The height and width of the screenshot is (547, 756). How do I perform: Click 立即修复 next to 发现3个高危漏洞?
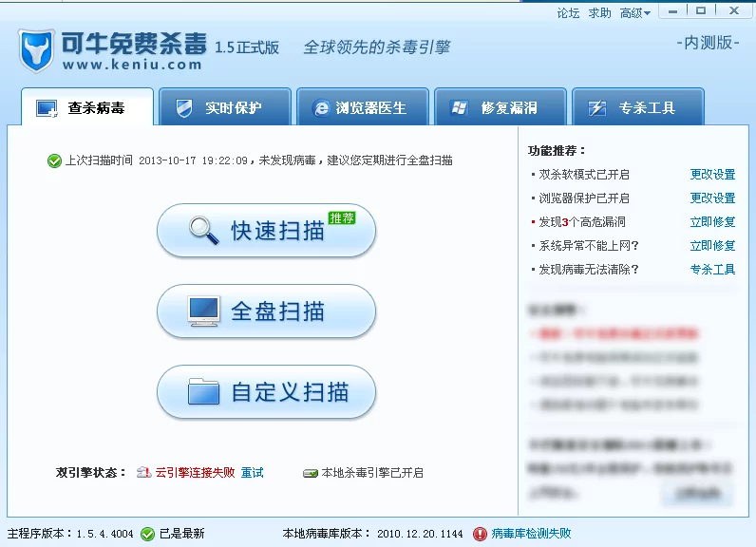tap(712, 221)
